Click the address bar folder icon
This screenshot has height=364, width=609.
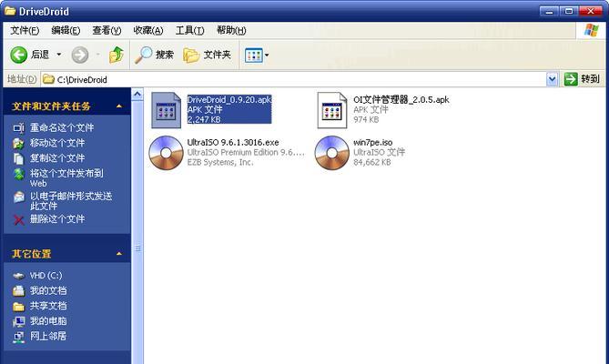coord(48,79)
